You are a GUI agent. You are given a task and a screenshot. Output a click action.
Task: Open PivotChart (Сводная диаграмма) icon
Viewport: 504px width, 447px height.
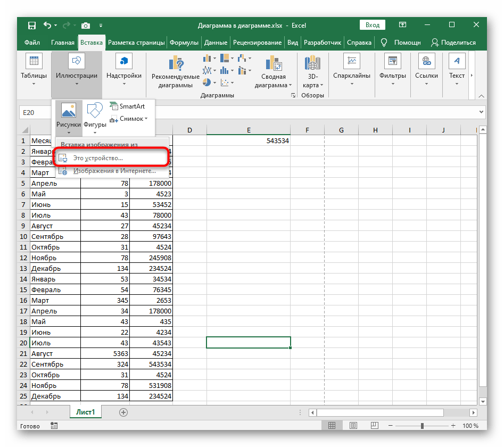274,62
